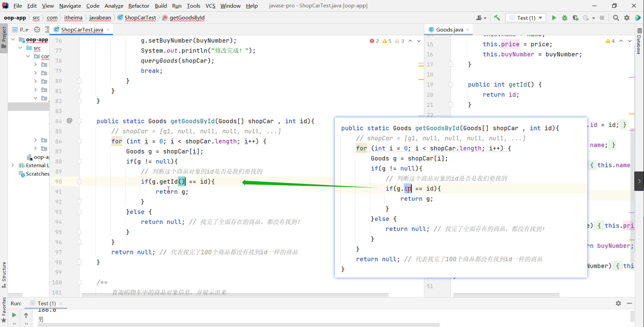Open the run configuration dropdown Test (1)
Image resolution: width=644 pixels, height=327 pixels.
click(x=526, y=18)
